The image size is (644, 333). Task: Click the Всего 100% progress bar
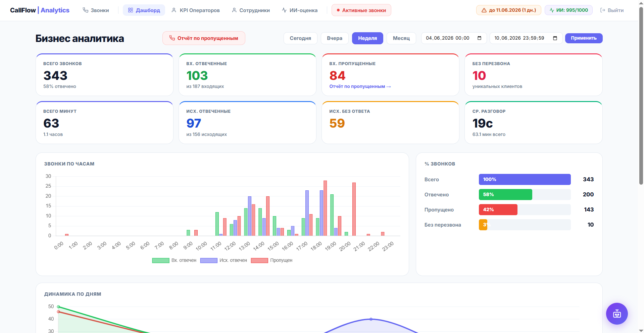525,179
